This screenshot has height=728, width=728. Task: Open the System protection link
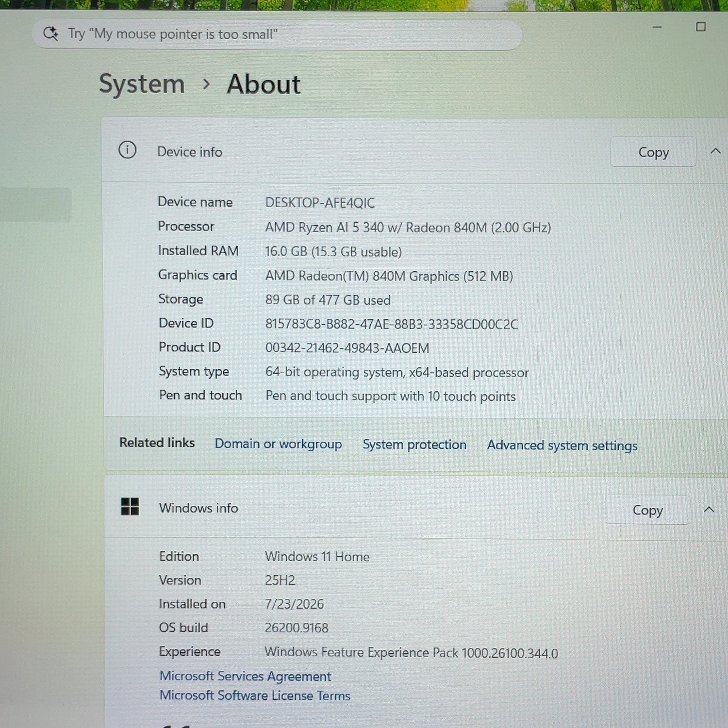tap(414, 445)
